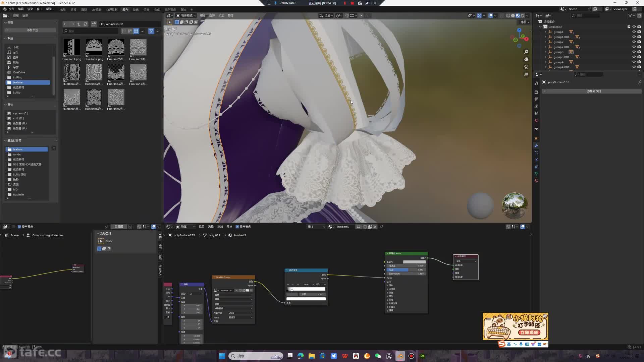Open the material properties tab
644x362 pixels.
(536, 181)
